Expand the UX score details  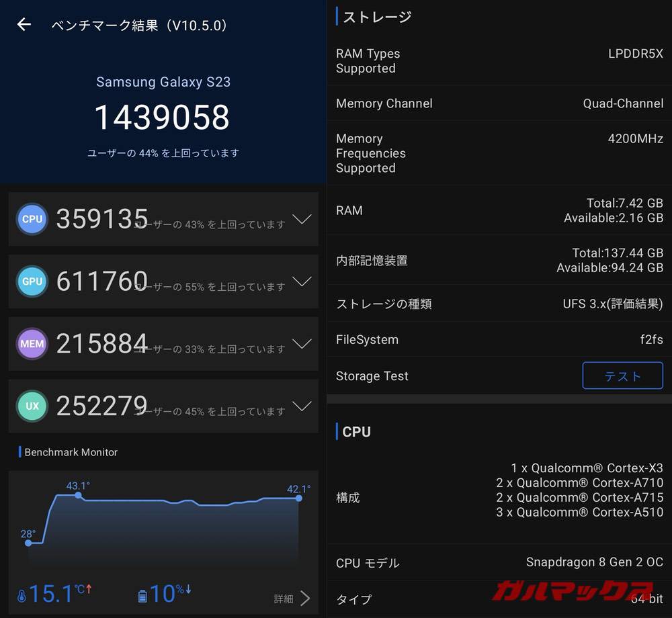pyautogui.click(x=302, y=406)
